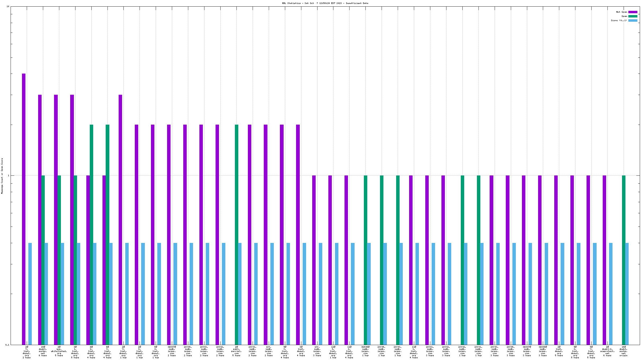644x362 pixels.
Task: Click the green bar above dnsbl.sorbs.net origin
Action: (624, 260)
